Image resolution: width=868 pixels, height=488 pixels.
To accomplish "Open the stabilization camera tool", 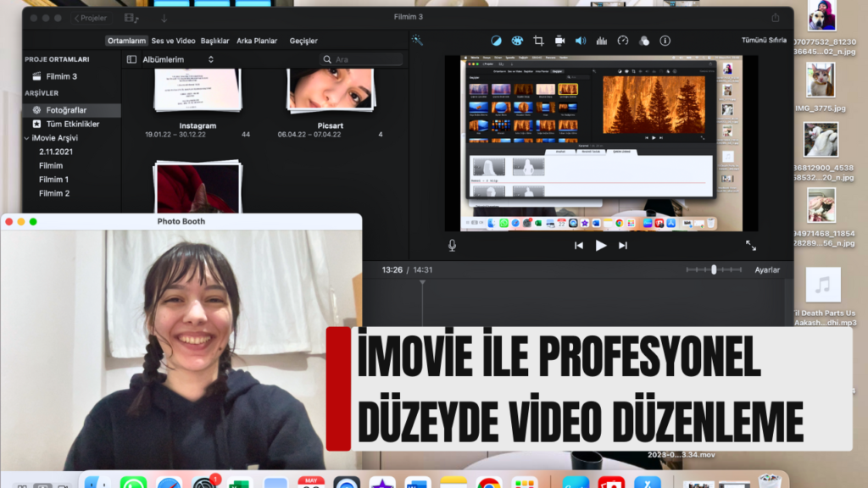I will 559,41.
